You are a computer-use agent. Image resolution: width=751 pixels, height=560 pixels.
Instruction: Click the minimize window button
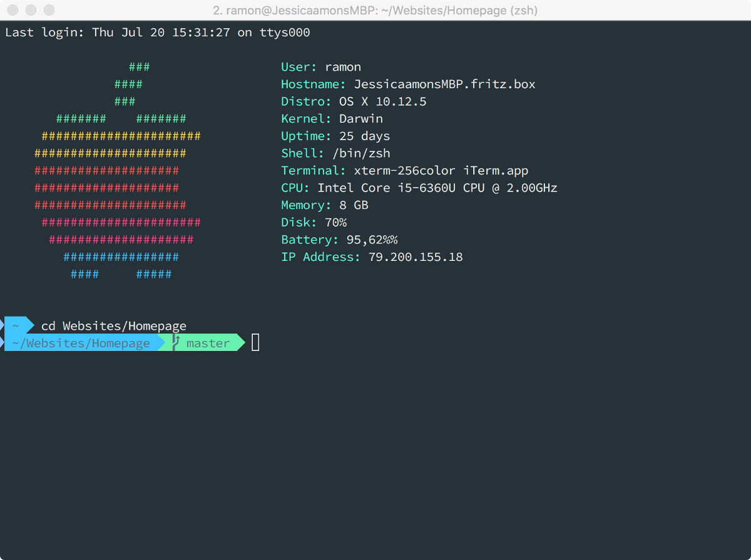[x=31, y=10]
